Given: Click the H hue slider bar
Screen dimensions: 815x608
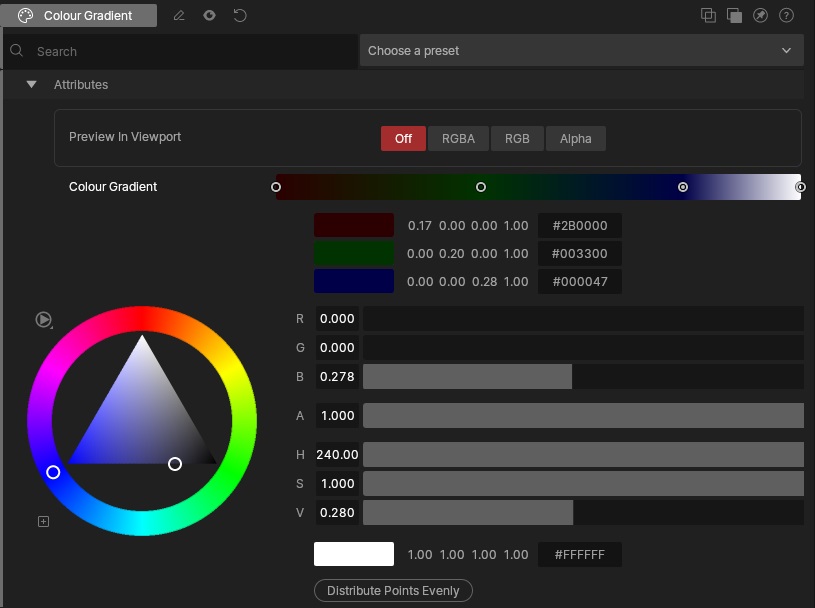Looking at the screenshot, I should coord(583,455).
